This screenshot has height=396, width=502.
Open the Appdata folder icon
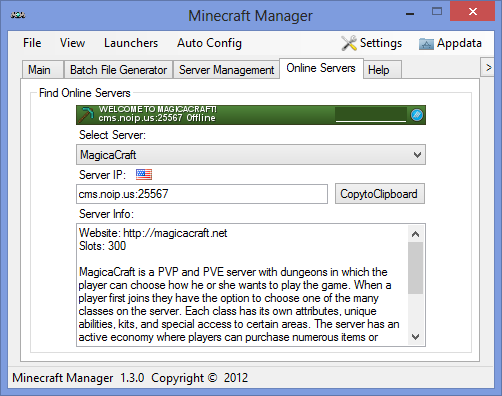426,44
